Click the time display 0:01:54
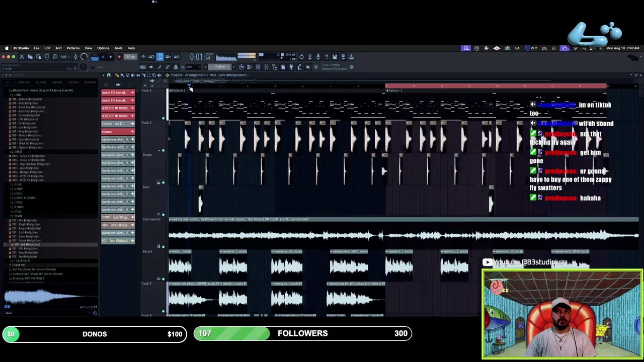 200,57
